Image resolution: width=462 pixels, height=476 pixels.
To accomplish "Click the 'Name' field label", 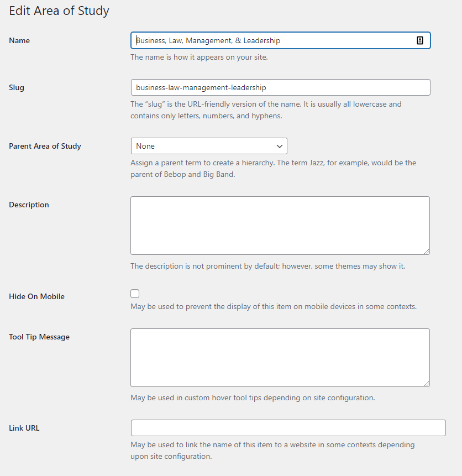I will pos(19,41).
